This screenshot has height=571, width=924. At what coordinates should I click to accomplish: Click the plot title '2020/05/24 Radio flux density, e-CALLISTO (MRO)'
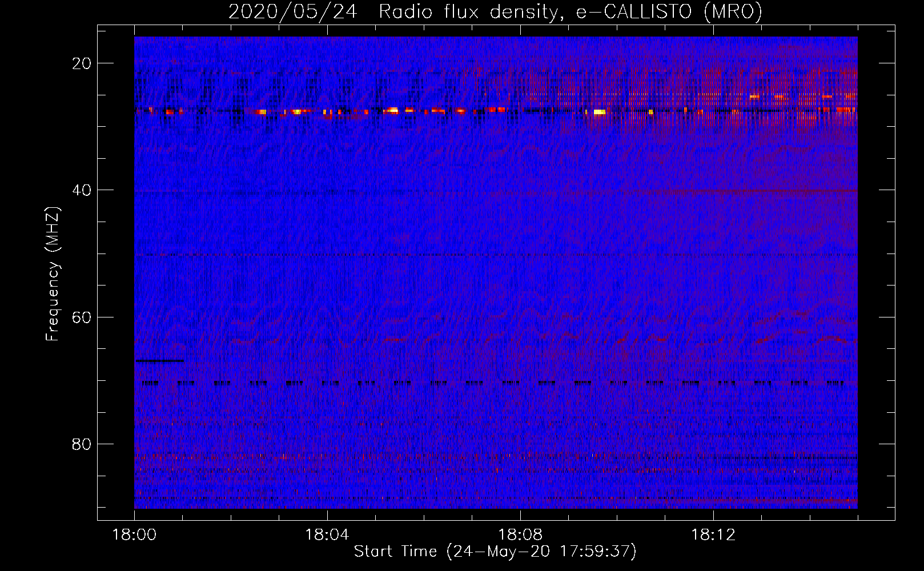(495, 11)
